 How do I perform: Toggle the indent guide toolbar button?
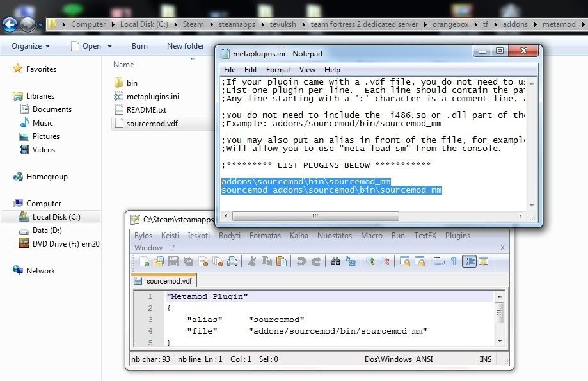(469, 261)
